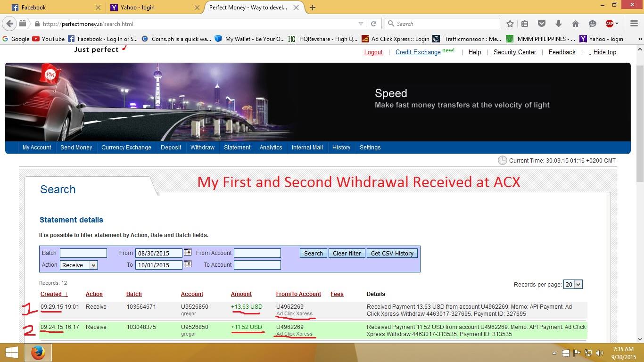Open the Records per page dropdown
Viewport: 644px width, 362px height.
click(573, 284)
